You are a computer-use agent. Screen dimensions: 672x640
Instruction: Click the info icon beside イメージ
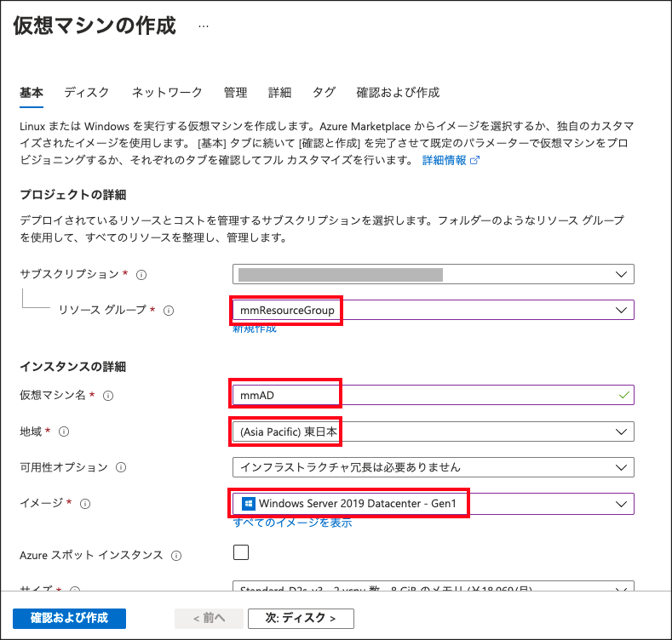pos(85,504)
